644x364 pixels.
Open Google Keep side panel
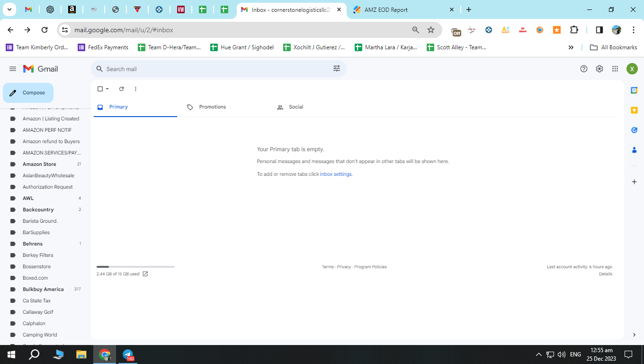(x=634, y=110)
